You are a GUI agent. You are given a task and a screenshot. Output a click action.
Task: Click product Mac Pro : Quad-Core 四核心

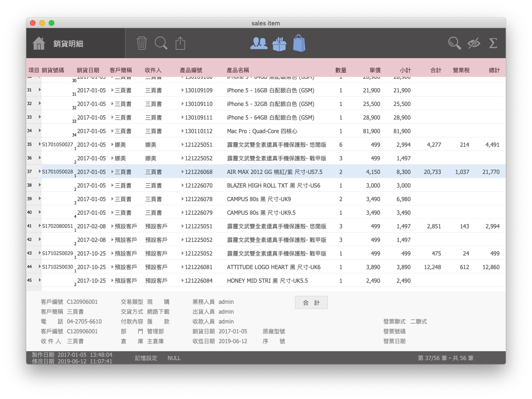(262, 131)
